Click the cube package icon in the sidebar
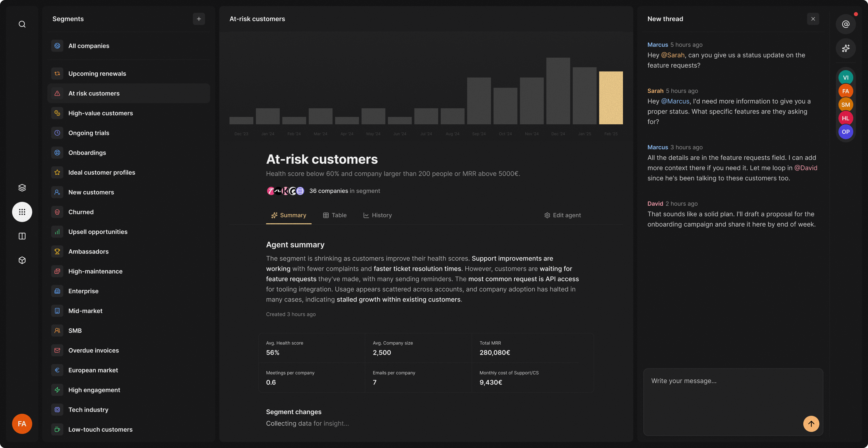This screenshot has width=868, height=448. click(x=22, y=260)
